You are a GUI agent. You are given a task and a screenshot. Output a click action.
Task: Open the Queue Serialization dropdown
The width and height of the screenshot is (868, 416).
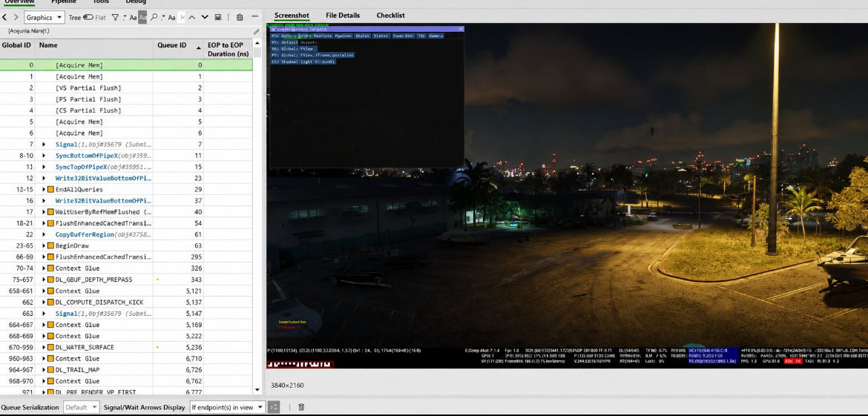pos(82,407)
